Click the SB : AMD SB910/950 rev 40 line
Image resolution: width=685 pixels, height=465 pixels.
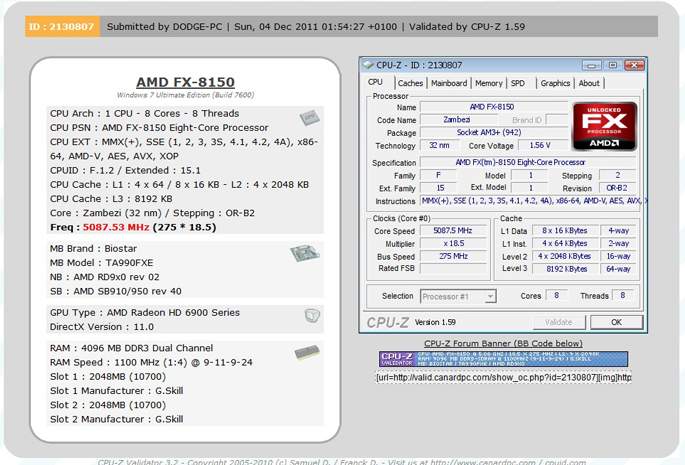[116, 291]
